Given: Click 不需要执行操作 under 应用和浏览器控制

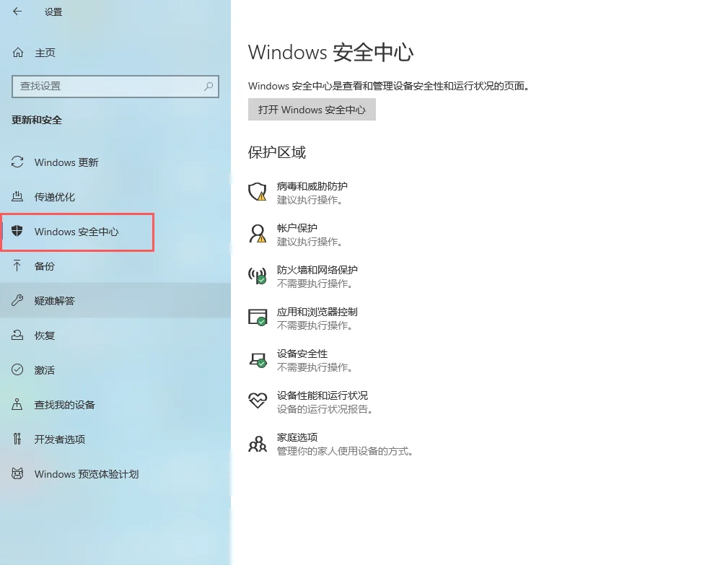Looking at the screenshot, I should point(315,325).
